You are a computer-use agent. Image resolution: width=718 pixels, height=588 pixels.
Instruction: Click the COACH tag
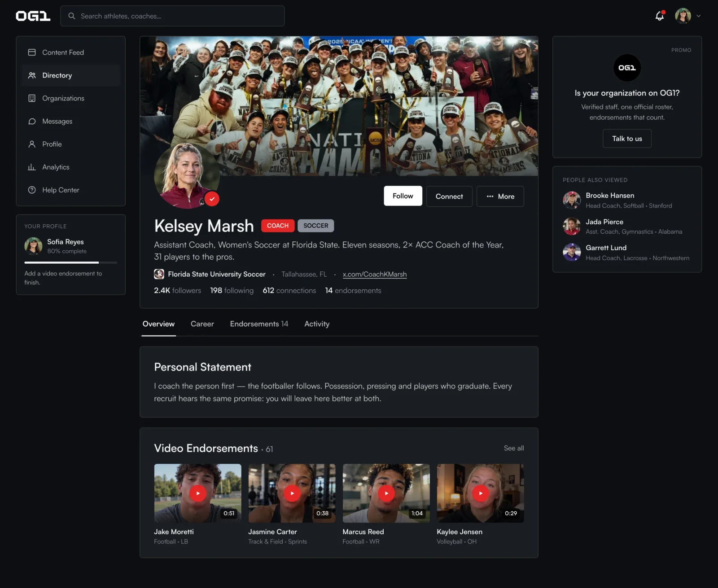point(278,226)
